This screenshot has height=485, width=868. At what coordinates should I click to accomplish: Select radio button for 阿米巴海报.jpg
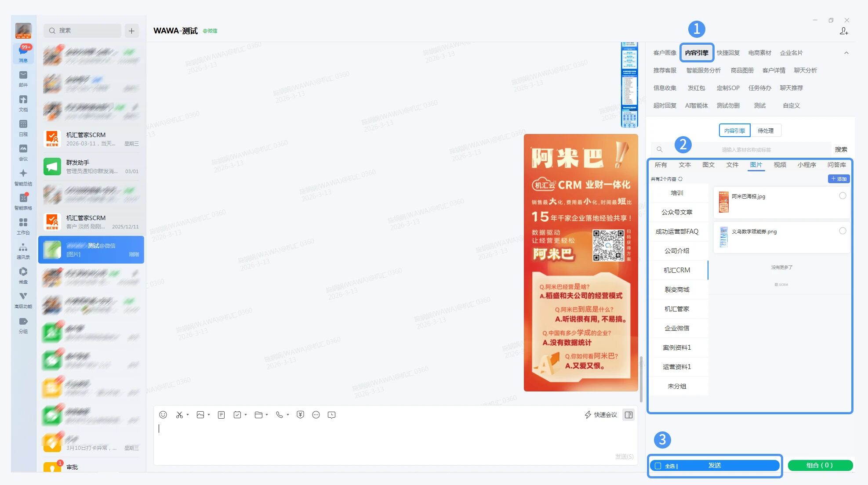pyautogui.click(x=842, y=196)
